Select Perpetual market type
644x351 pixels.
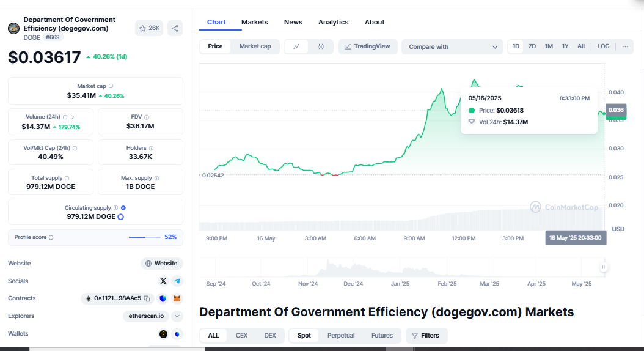coord(341,335)
